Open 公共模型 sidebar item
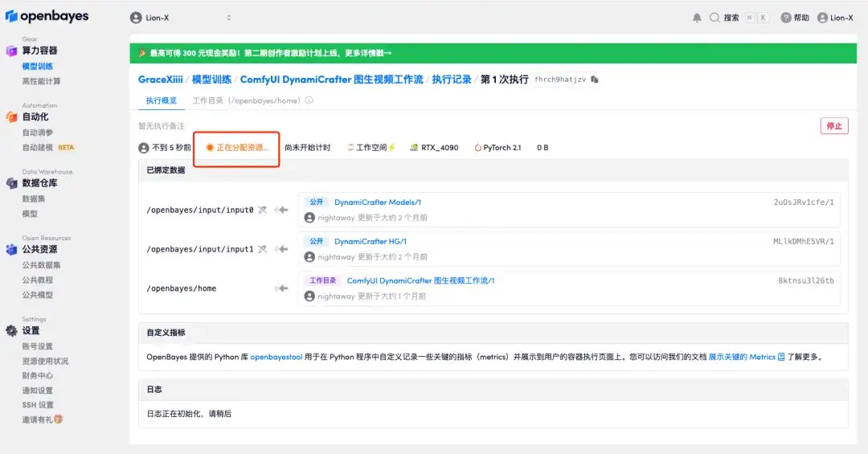The image size is (868, 454). [38, 295]
